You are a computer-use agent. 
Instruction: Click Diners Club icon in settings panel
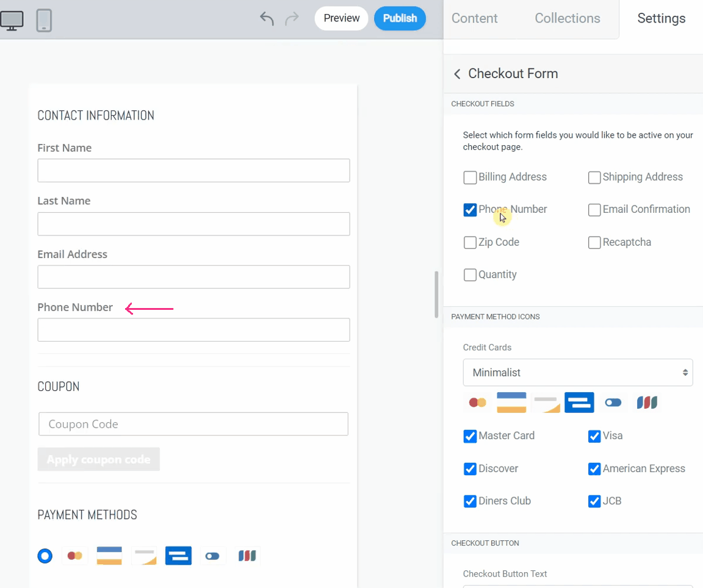point(613,403)
